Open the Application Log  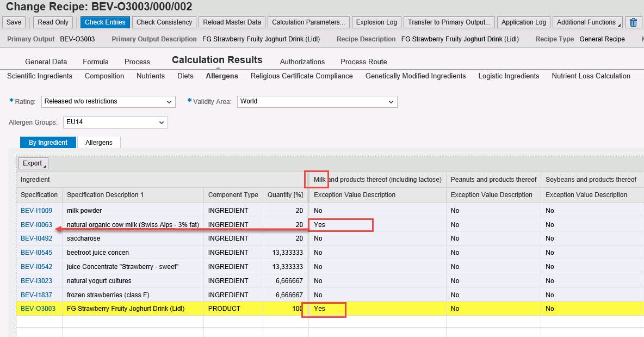click(524, 22)
